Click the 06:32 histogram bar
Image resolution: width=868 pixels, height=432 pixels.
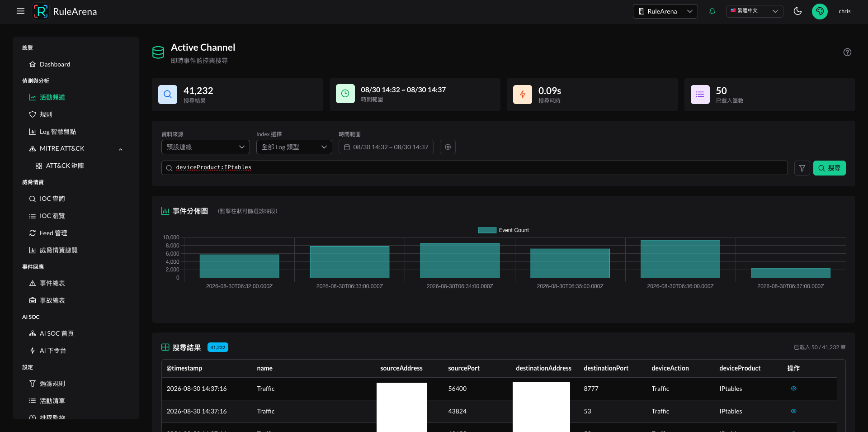tap(239, 266)
